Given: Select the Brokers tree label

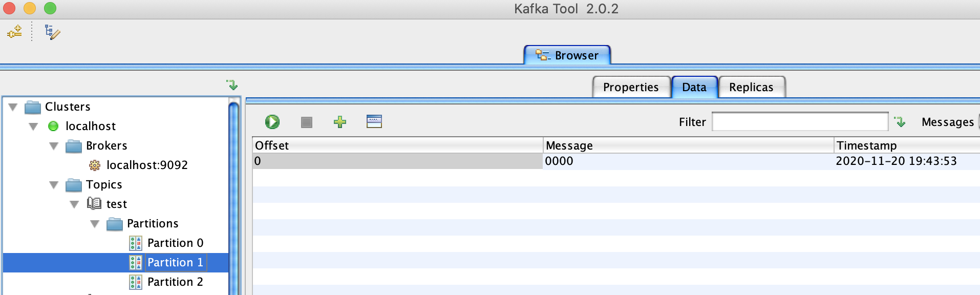Looking at the screenshot, I should (x=106, y=145).
